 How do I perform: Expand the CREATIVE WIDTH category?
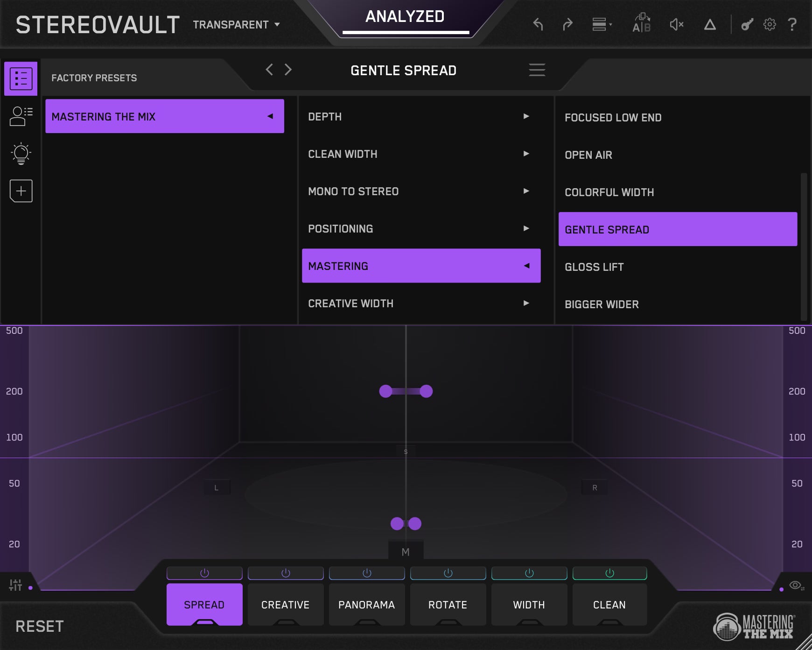pos(421,303)
